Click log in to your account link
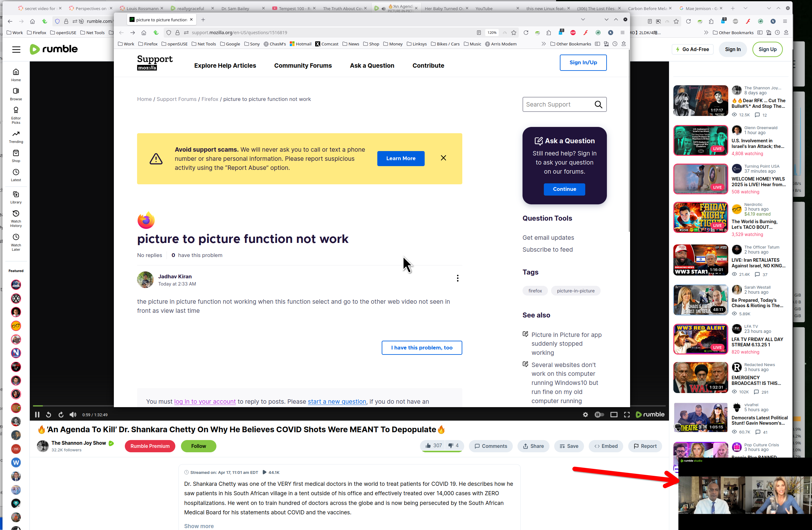812x530 pixels. point(205,401)
